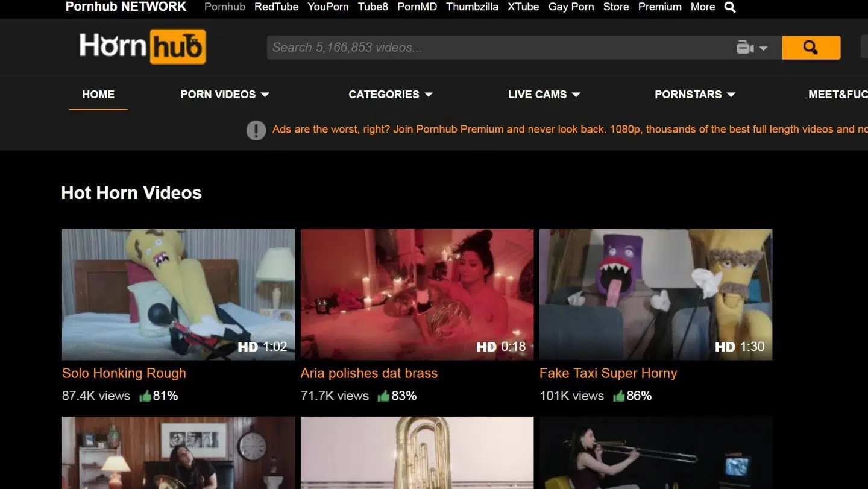The image size is (868, 489).
Task: Open the Solo Honking Rough video thumbnail
Action: click(x=178, y=294)
